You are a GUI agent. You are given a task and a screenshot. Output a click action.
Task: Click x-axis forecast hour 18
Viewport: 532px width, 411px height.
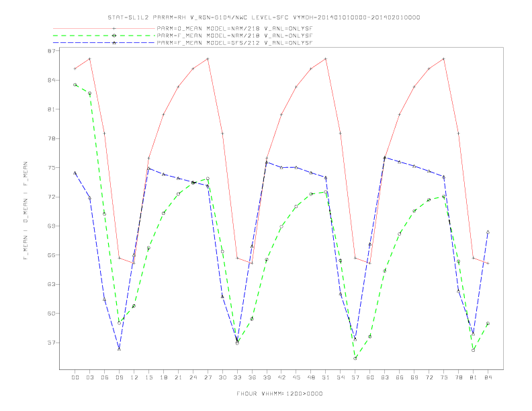[163, 377]
